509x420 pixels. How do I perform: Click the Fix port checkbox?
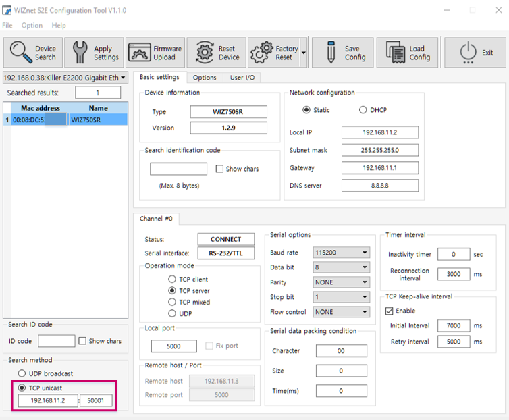209,346
